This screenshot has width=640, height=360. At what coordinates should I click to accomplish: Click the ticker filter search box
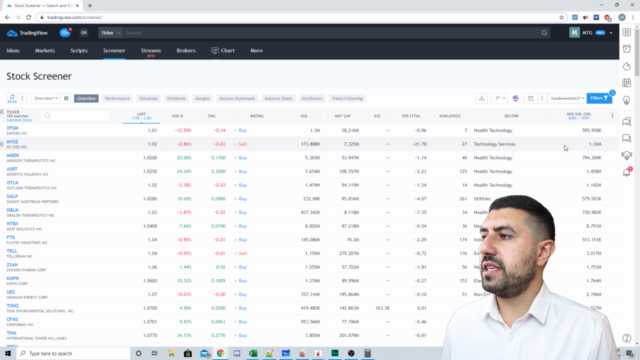click(x=76, y=116)
